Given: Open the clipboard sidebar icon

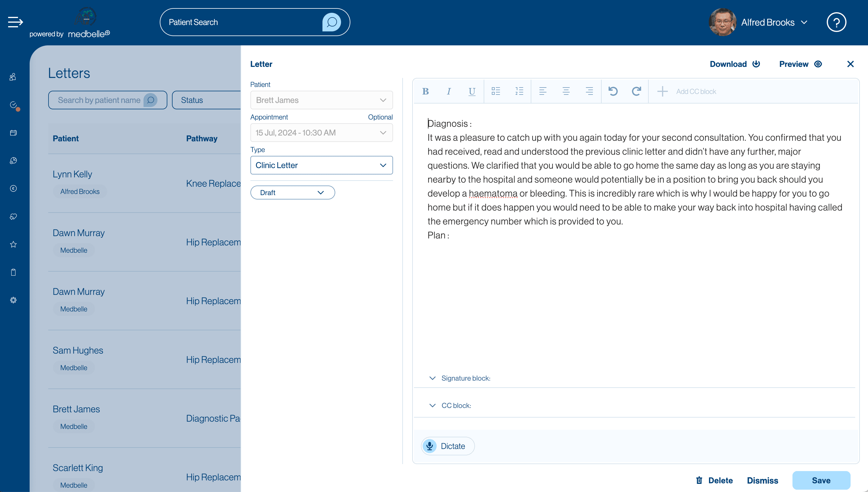Looking at the screenshot, I should click(13, 272).
